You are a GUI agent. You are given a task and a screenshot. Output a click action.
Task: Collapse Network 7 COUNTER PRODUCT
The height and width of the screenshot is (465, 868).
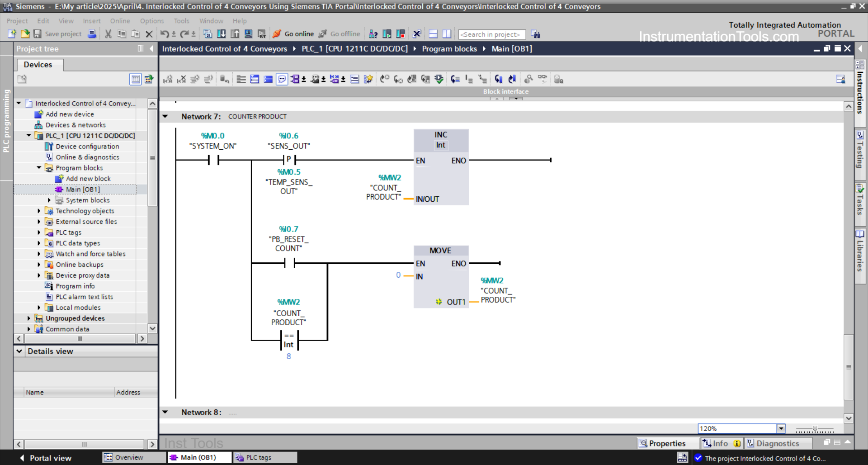click(x=165, y=116)
